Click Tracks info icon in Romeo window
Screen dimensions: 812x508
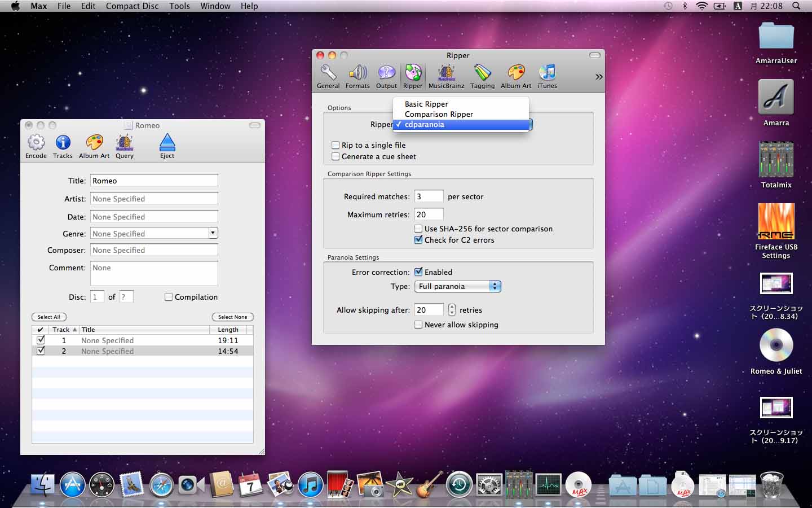coord(63,147)
